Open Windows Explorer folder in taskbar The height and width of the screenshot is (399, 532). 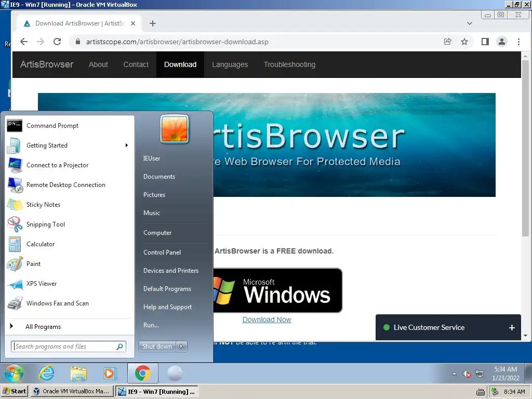[78, 373]
